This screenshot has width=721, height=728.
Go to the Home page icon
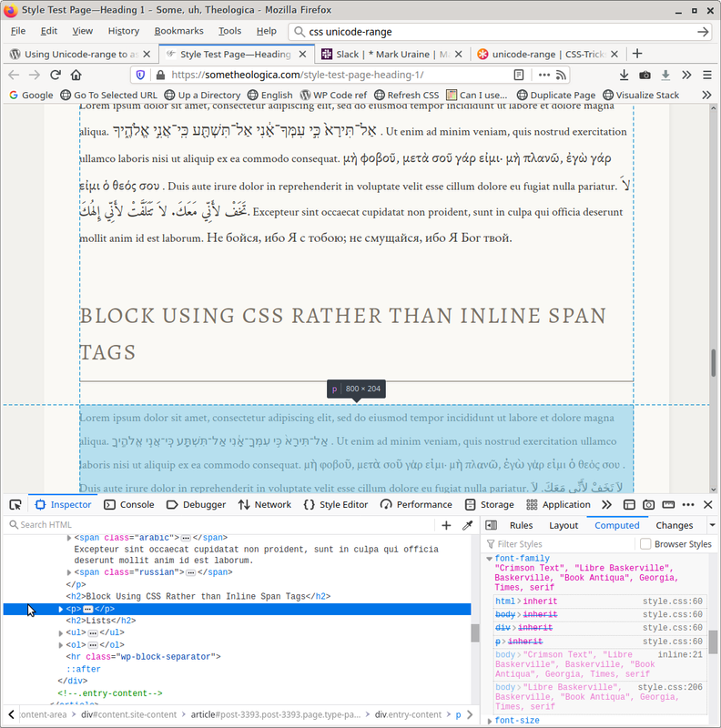point(76,75)
